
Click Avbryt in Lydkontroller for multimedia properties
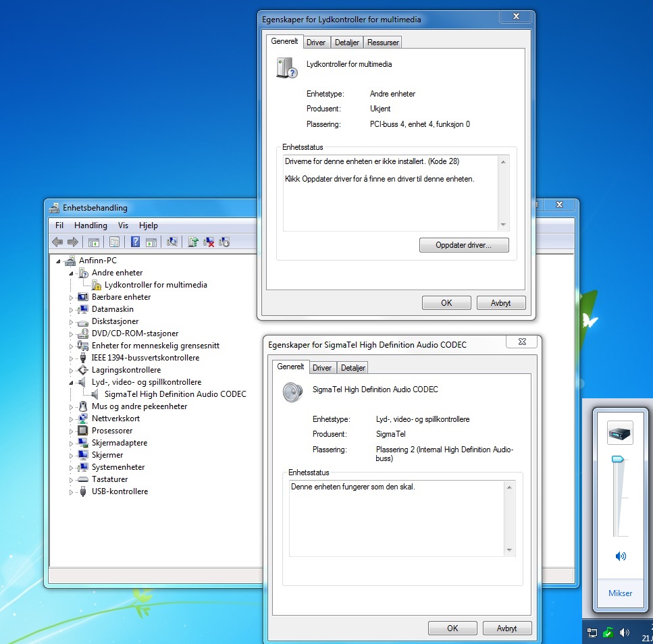coord(500,303)
